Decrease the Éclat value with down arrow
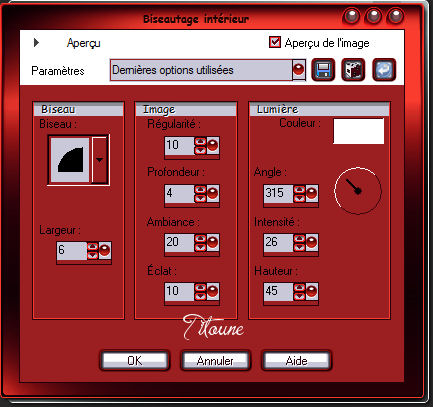This screenshot has height=407, width=433. [200, 296]
